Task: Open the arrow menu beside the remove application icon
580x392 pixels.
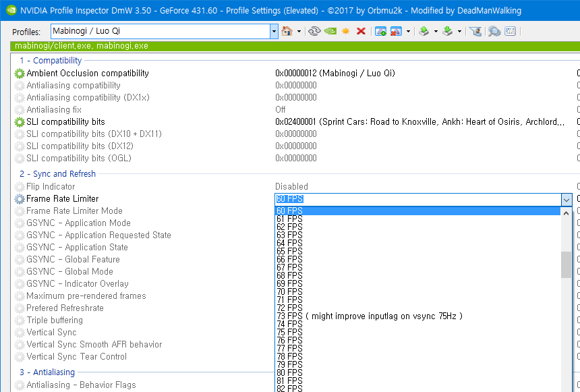Action: (408, 32)
